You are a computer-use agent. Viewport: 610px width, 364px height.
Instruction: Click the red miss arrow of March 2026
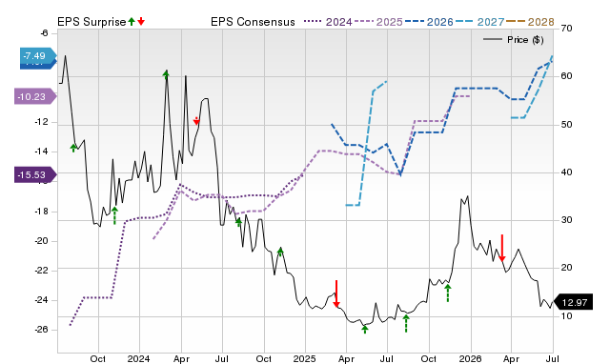(502, 248)
